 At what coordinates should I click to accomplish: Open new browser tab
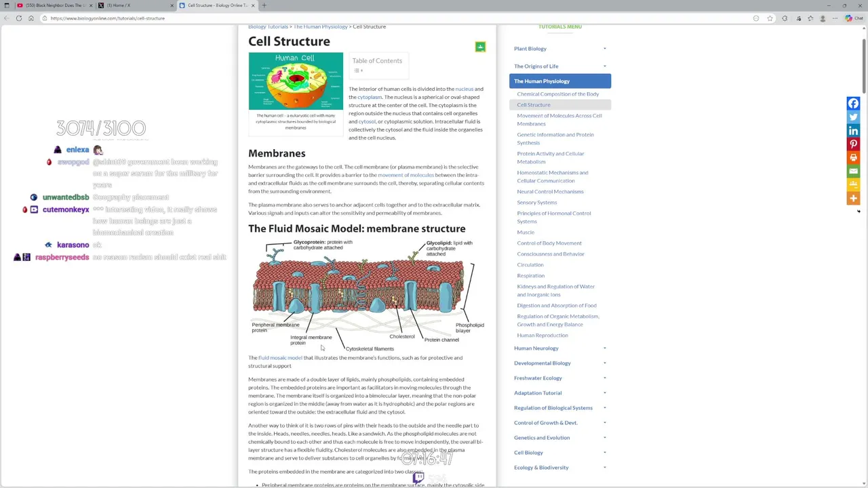pyautogui.click(x=264, y=5)
